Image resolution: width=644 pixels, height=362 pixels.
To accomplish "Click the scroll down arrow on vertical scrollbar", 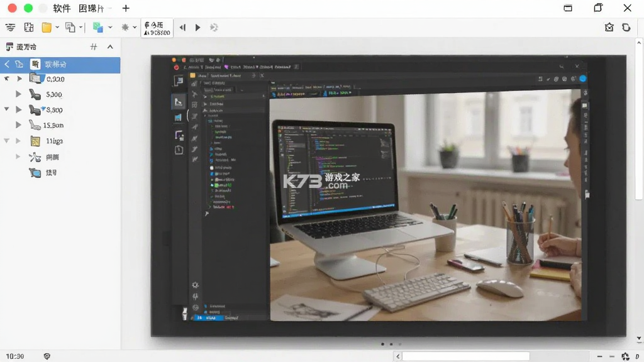I will (x=639, y=339).
